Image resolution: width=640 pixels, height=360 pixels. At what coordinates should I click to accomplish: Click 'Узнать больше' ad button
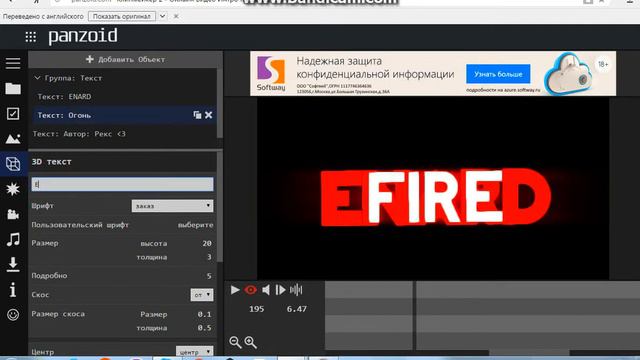coord(498,74)
